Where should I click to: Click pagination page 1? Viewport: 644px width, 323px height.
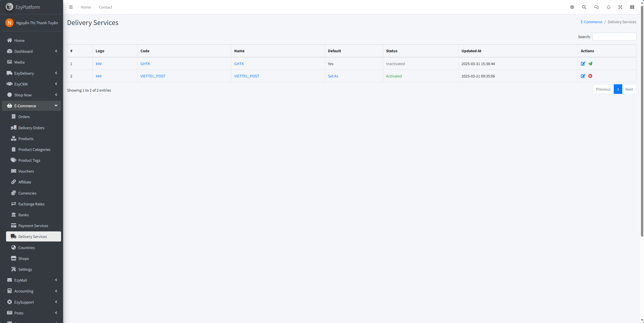coord(618,89)
